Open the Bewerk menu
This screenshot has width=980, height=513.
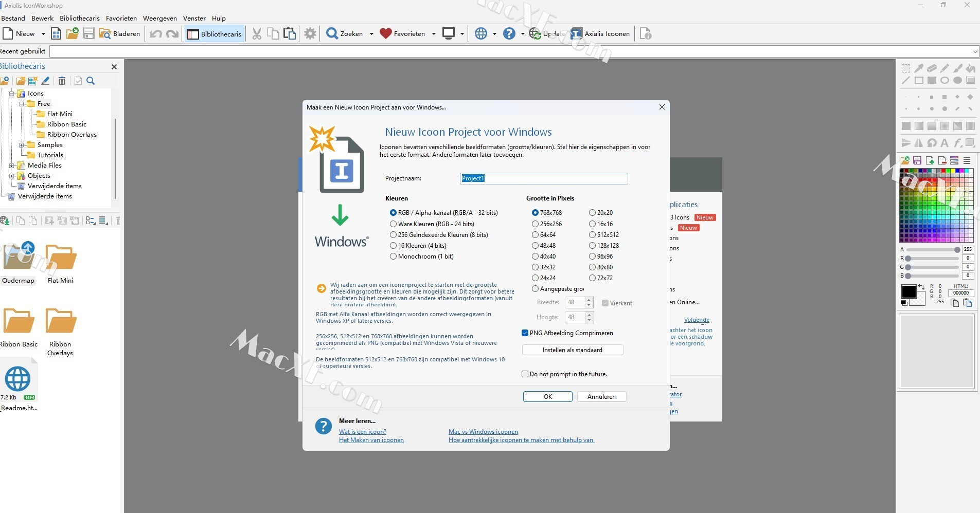pyautogui.click(x=43, y=18)
